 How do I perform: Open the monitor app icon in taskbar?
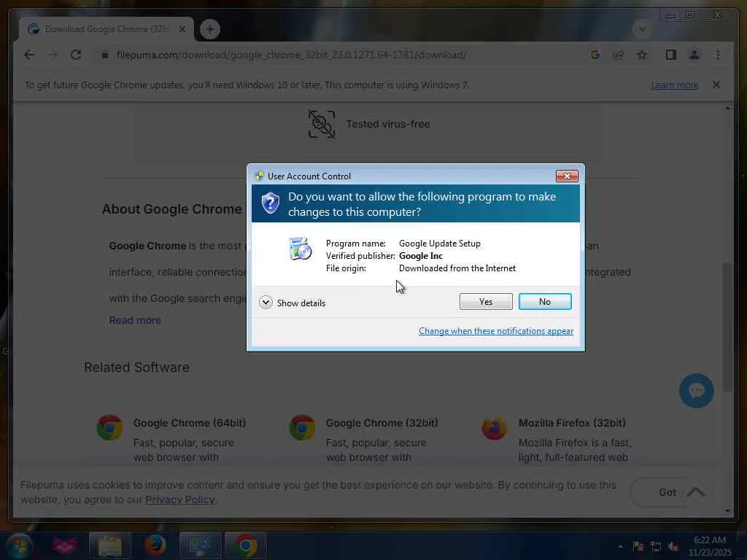pyautogui.click(x=200, y=545)
